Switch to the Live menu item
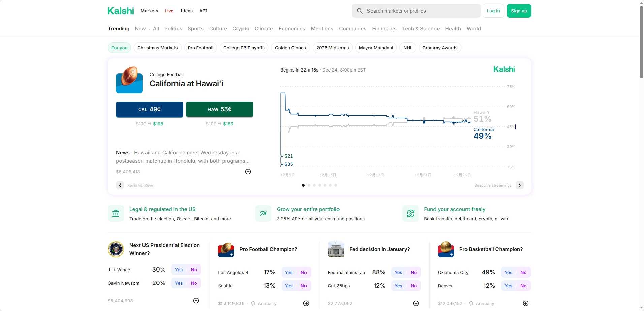The width and height of the screenshot is (644, 311). (x=169, y=11)
